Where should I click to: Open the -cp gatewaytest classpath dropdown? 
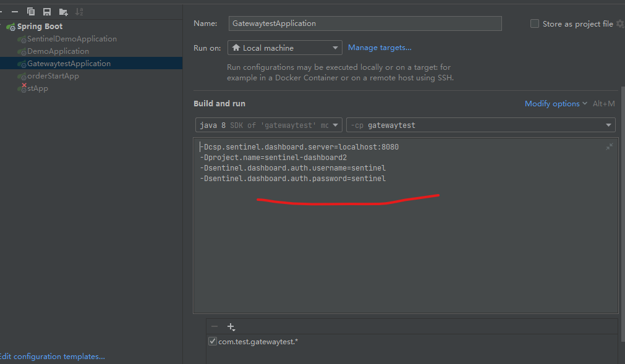(481, 125)
